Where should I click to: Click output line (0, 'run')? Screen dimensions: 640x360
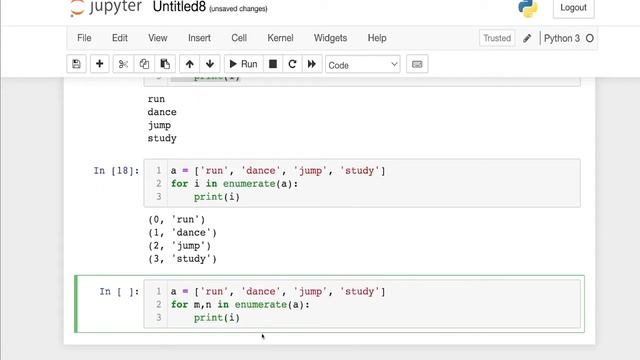tap(176, 220)
